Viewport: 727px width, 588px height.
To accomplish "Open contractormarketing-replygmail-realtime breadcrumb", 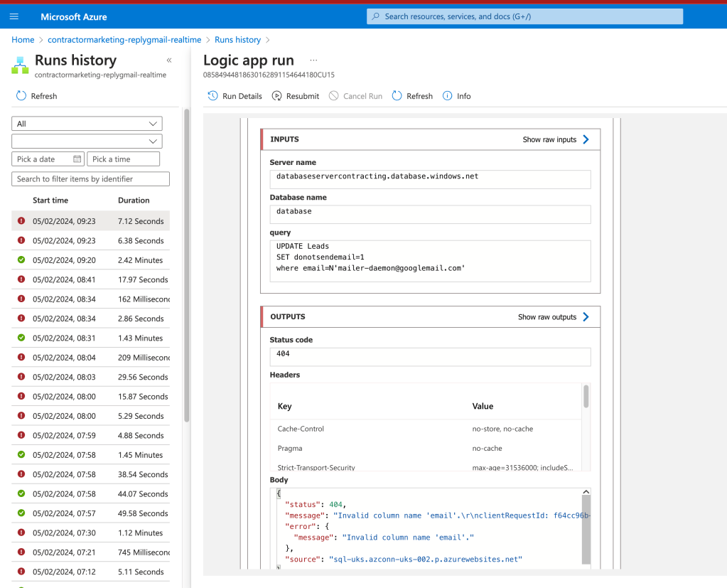I will (x=124, y=40).
